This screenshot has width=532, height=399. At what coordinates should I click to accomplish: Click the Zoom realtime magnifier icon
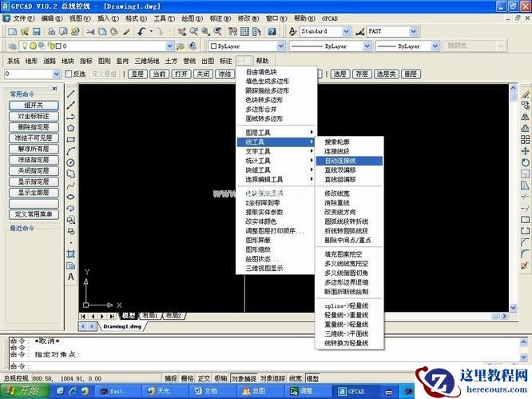(x=194, y=31)
